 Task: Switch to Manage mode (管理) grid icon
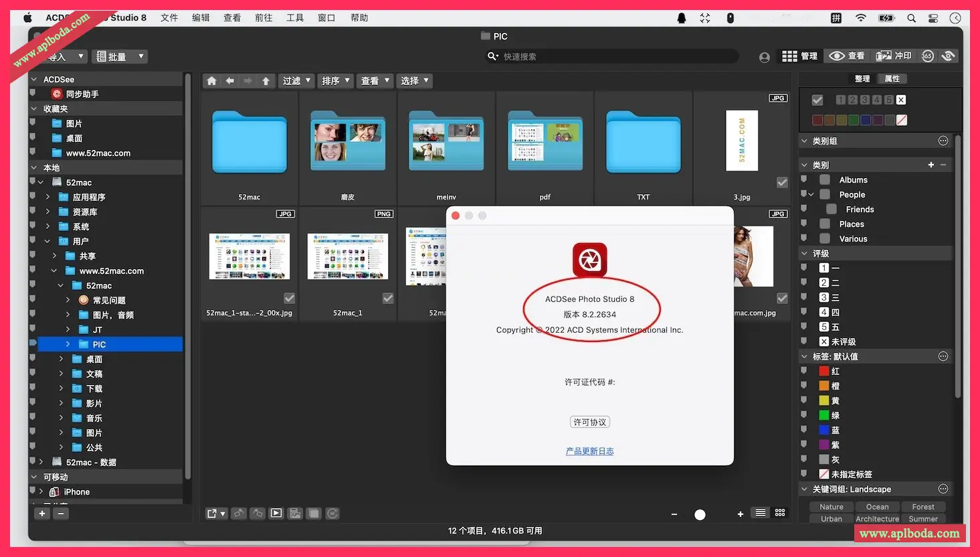click(799, 56)
